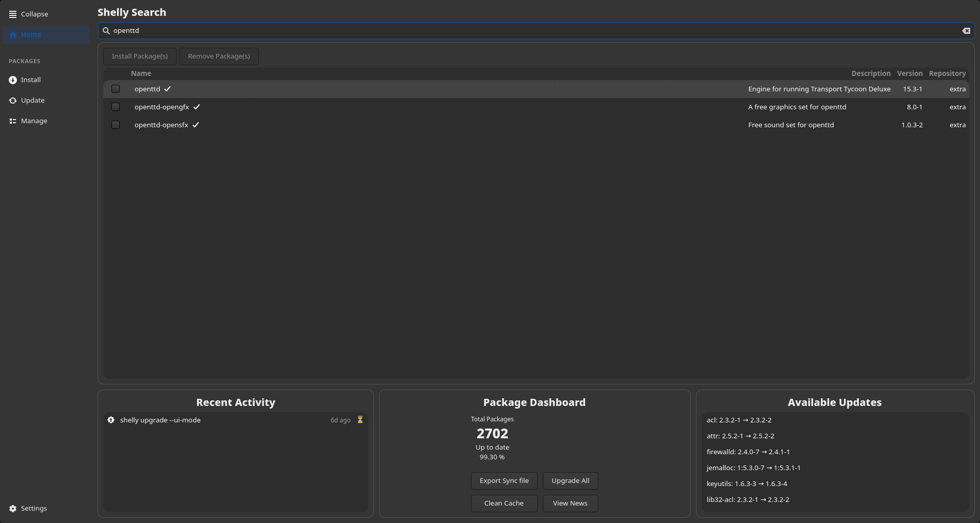The width and height of the screenshot is (980, 523).
Task: Click the Install Package(s) button
Action: tap(140, 56)
